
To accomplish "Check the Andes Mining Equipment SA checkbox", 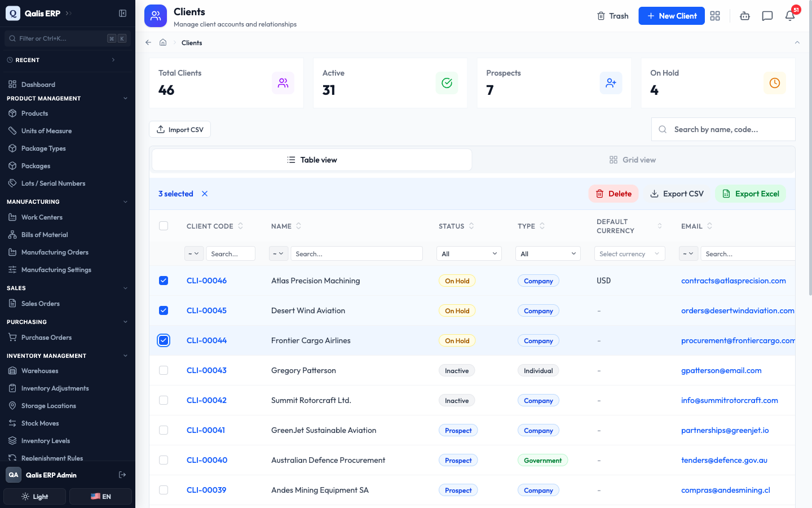I will tap(164, 490).
